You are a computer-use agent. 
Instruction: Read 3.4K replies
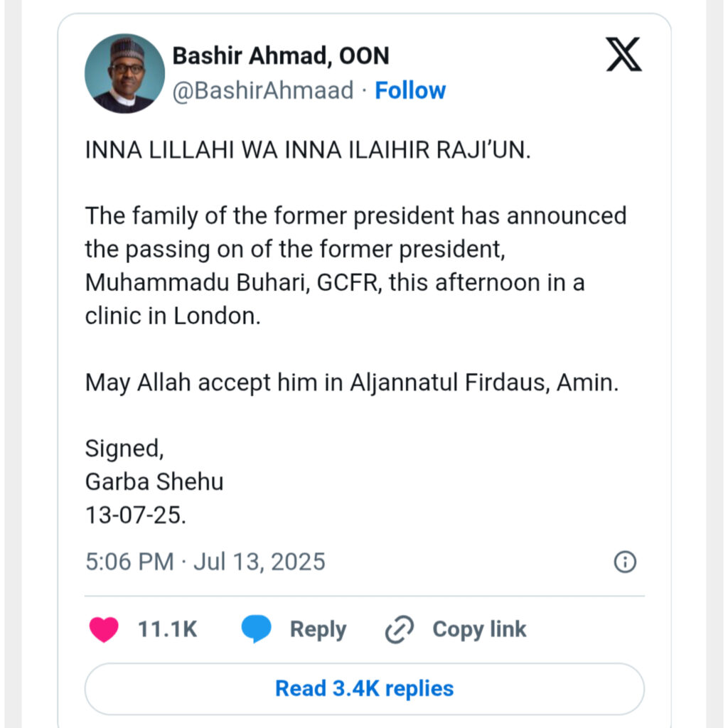(x=364, y=688)
